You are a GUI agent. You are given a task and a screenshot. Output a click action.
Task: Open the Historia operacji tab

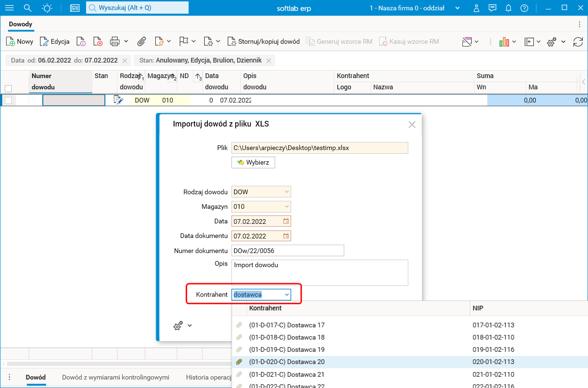[209, 377]
